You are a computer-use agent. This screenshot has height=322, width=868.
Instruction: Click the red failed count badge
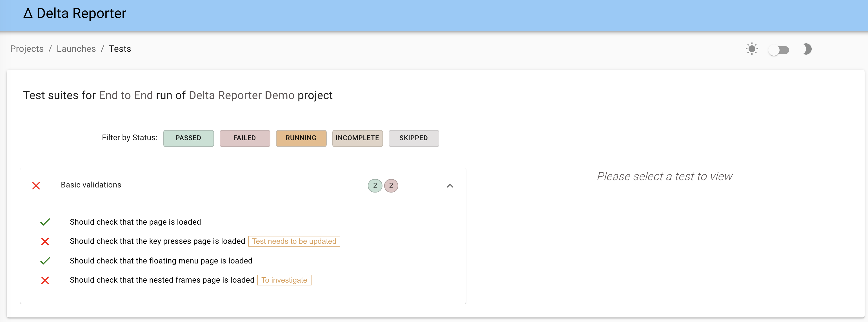coord(391,185)
